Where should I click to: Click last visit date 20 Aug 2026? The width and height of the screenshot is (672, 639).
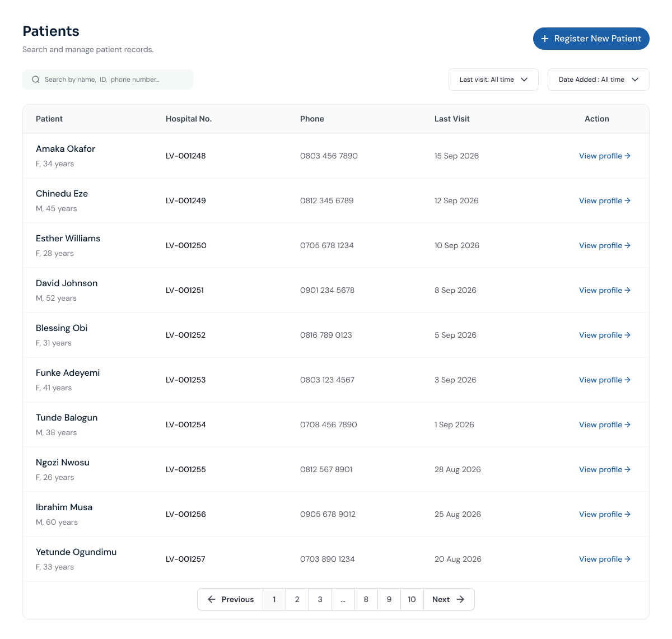[458, 559]
